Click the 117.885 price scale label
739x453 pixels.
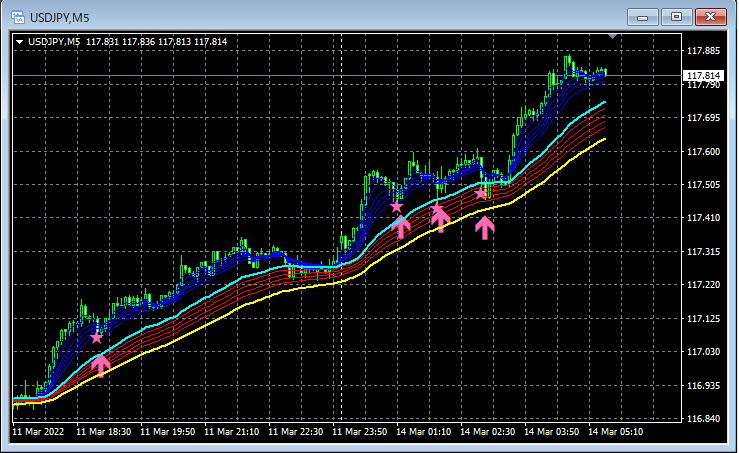(x=703, y=51)
